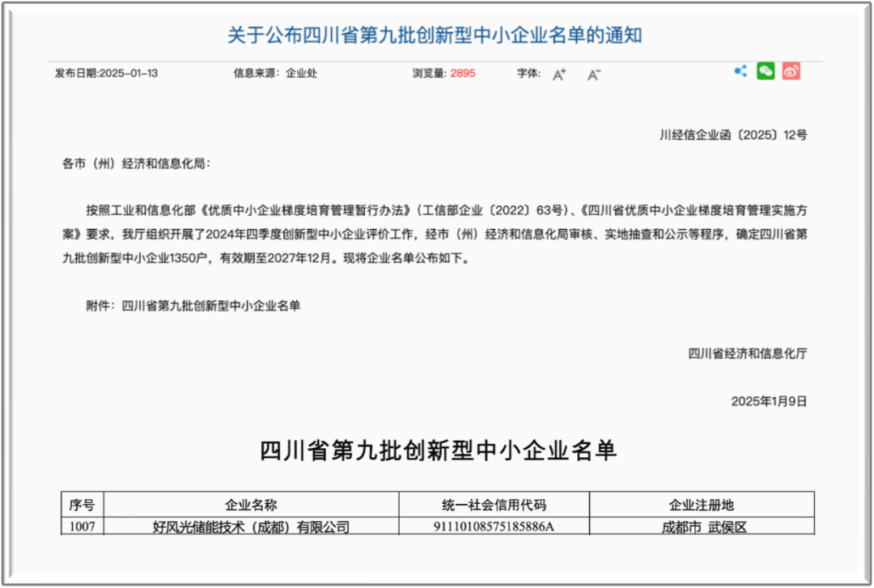Select document number 川经信企业函〔2025〕12号
Screen dimensions: 874x588
(x=733, y=135)
